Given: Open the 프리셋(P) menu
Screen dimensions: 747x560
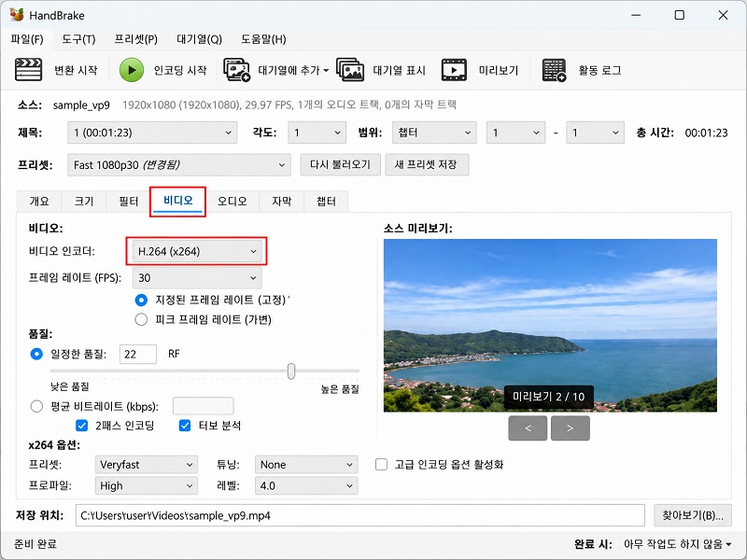Looking at the screenshot, I should coord(135,39).
